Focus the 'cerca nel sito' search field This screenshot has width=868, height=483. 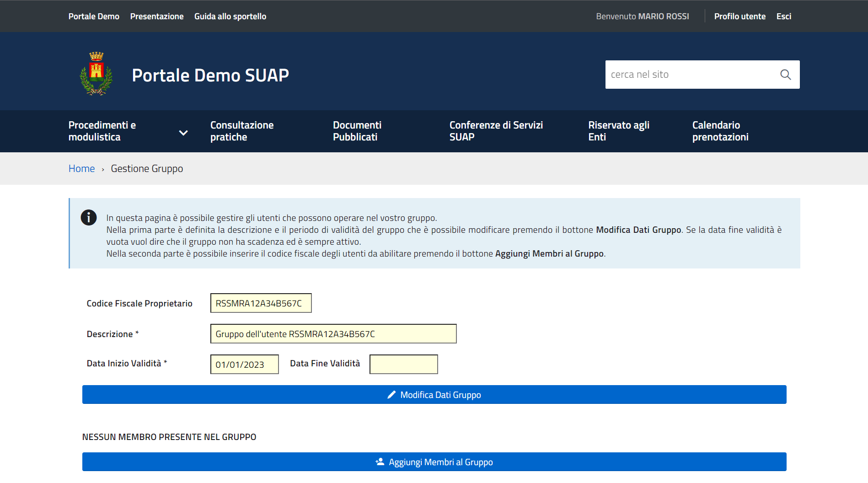coord(690,75)
